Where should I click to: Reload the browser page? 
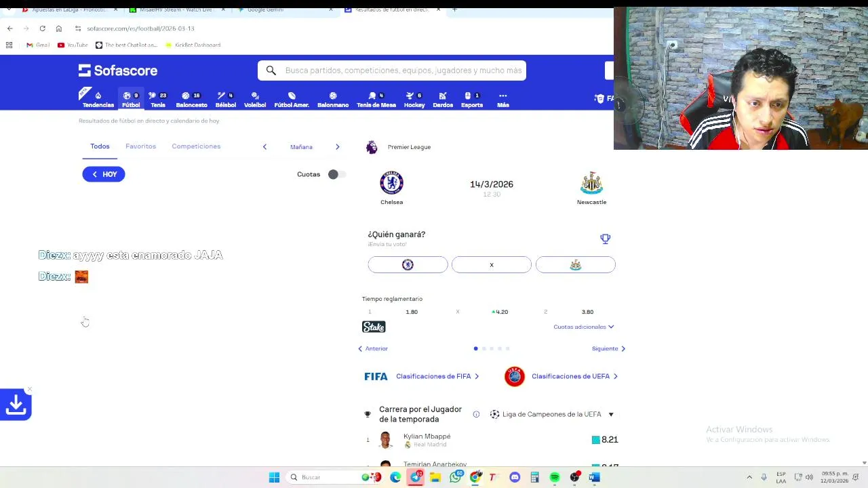42,28
